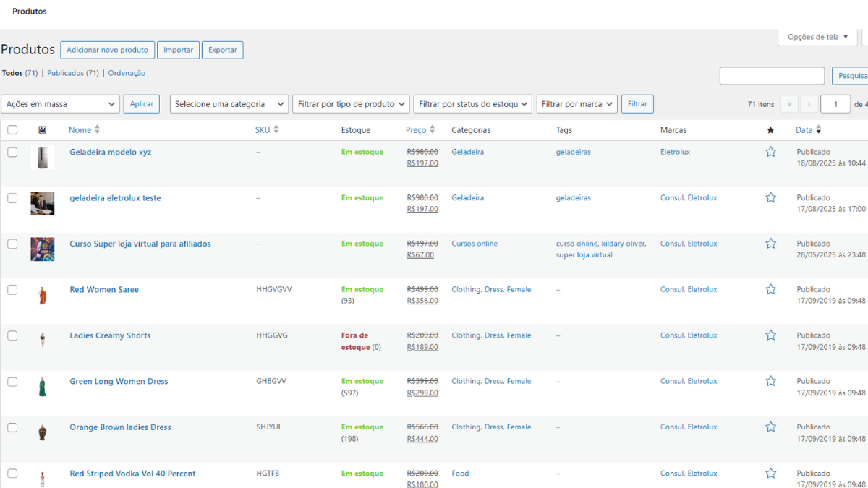Sort products by the Nome column
This screenshot has height=488, width=868.
pyautogui.click(x=80, y=129)
